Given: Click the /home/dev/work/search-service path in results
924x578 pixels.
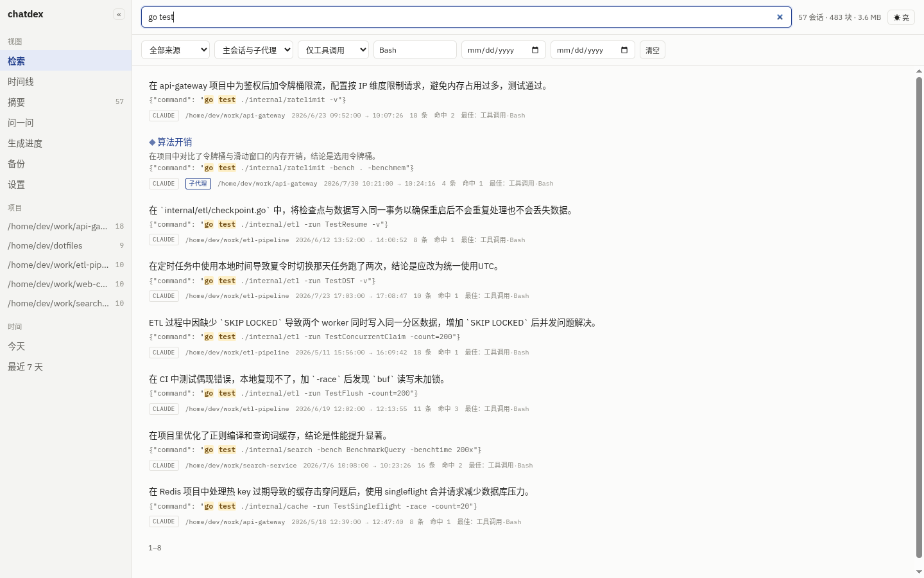Looking at the screenshot, I should pos(241,466).
